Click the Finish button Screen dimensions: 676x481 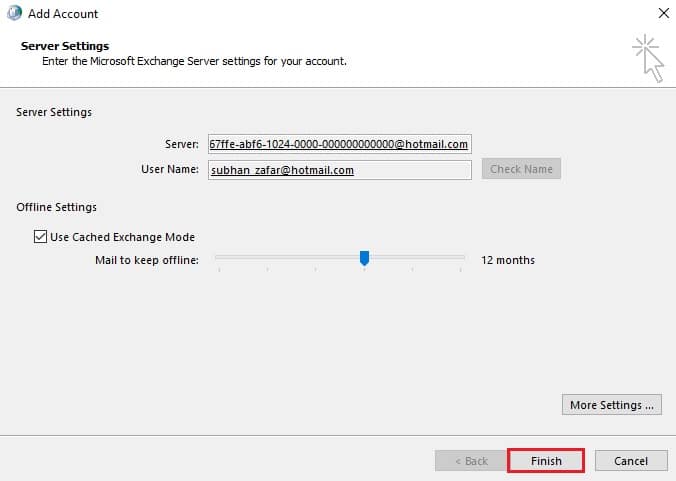546,461
